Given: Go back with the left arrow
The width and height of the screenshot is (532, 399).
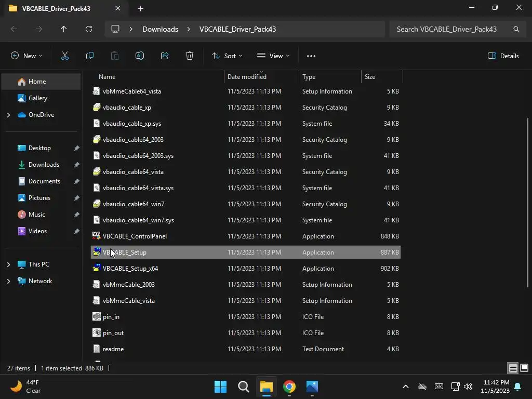Looking at the screenshot, I should 14,29.
